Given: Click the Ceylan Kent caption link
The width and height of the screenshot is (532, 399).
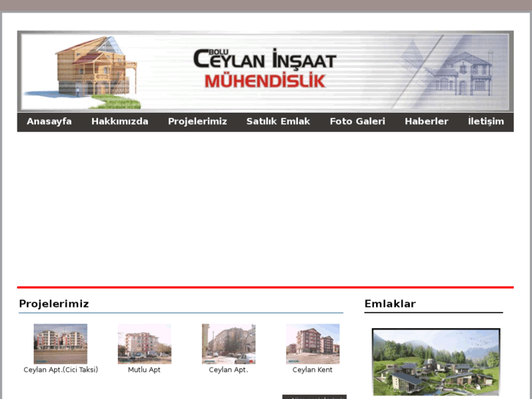Looking at the screenshot, I should [312, 370].
